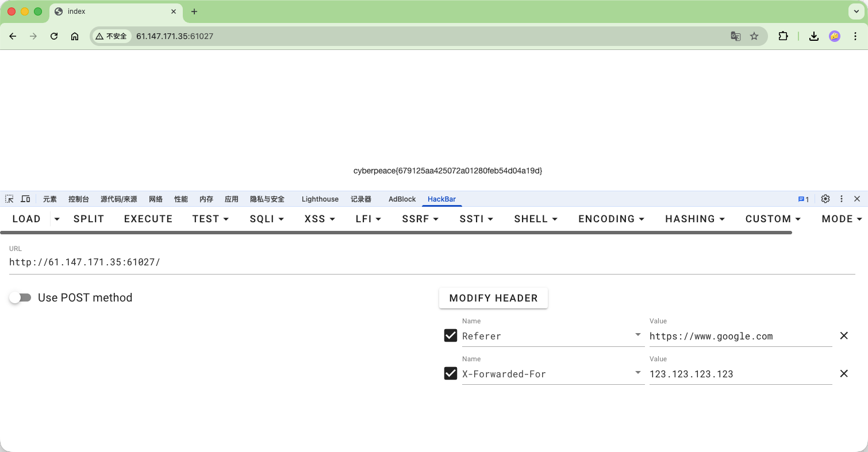Switch to the Lighthouse tab
This screenshot has height=452, width=868.
(x=320, y=199)
